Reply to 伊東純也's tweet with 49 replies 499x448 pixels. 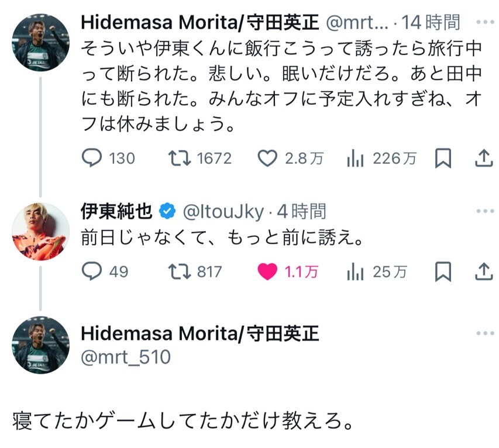tap(105, 271)
